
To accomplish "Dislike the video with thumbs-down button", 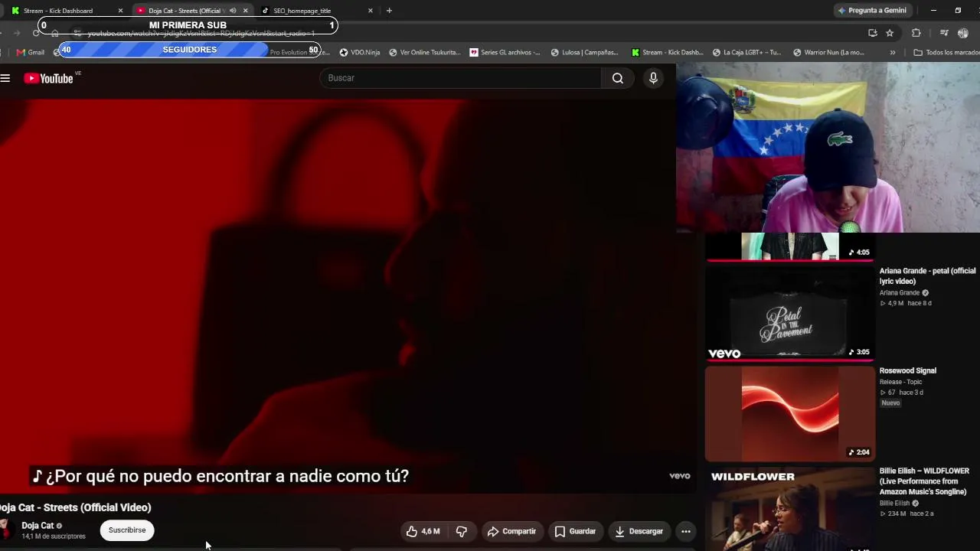I will click(x=462, y=531).
